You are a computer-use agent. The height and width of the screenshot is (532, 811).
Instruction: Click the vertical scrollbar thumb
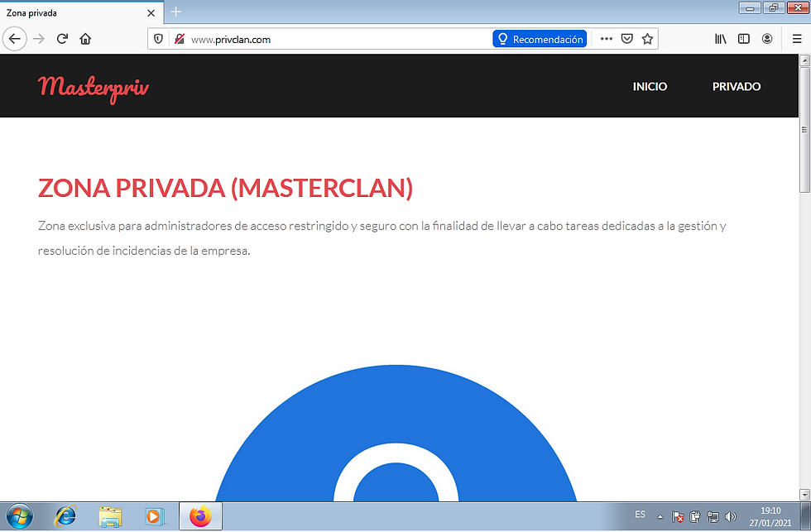(804, 129)
